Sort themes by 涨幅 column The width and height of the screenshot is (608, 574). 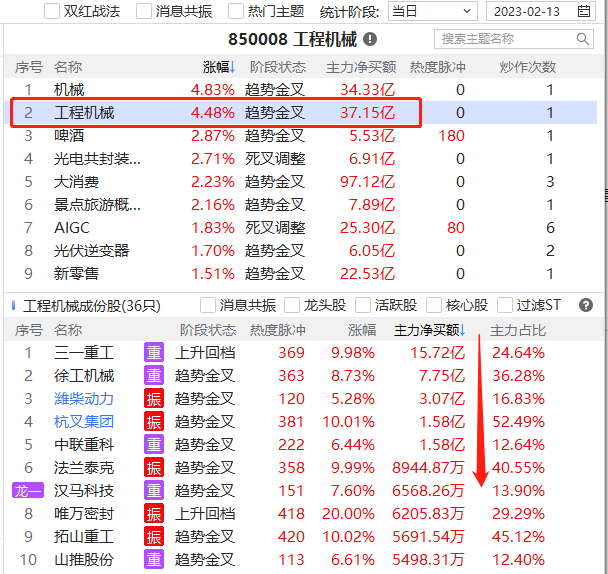(219, 67)
